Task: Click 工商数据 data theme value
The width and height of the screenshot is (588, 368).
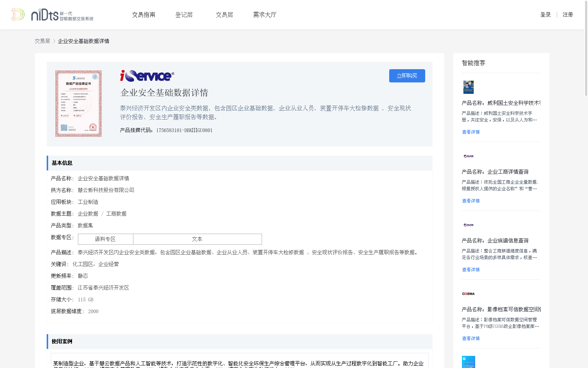Action: tap(116, 214)
